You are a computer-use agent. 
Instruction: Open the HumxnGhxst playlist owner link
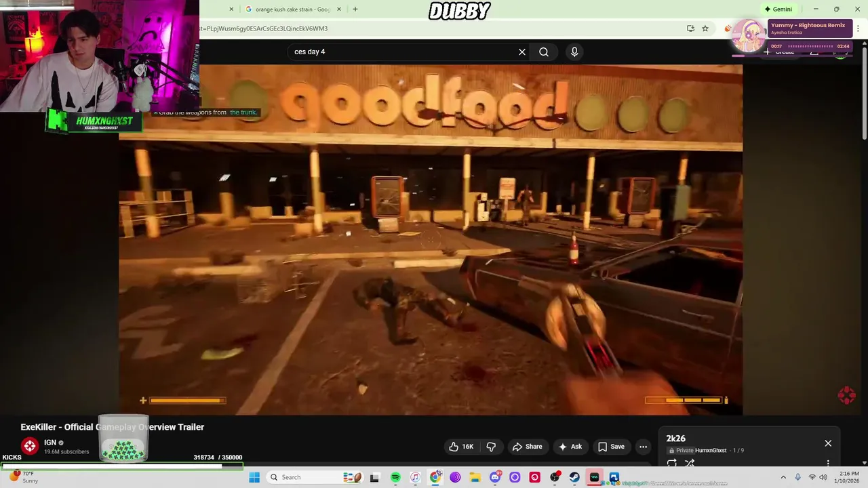(711, 451)
